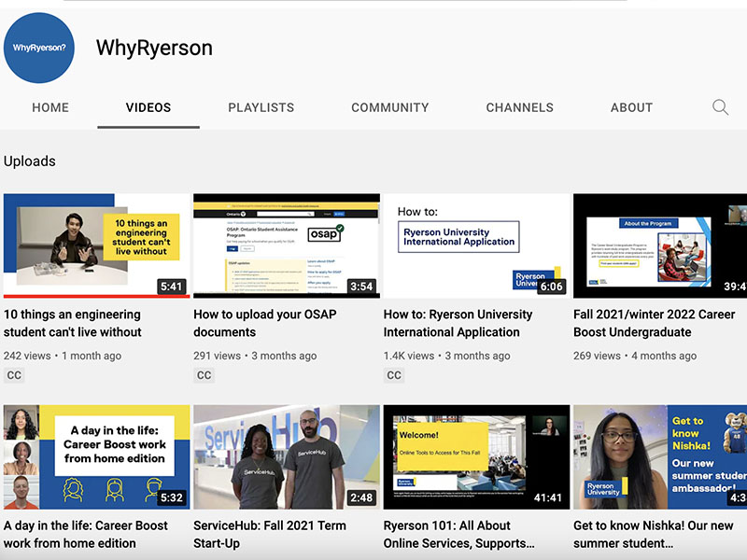Play the Ryerson University International Application thumbnail

click(476, 245)
